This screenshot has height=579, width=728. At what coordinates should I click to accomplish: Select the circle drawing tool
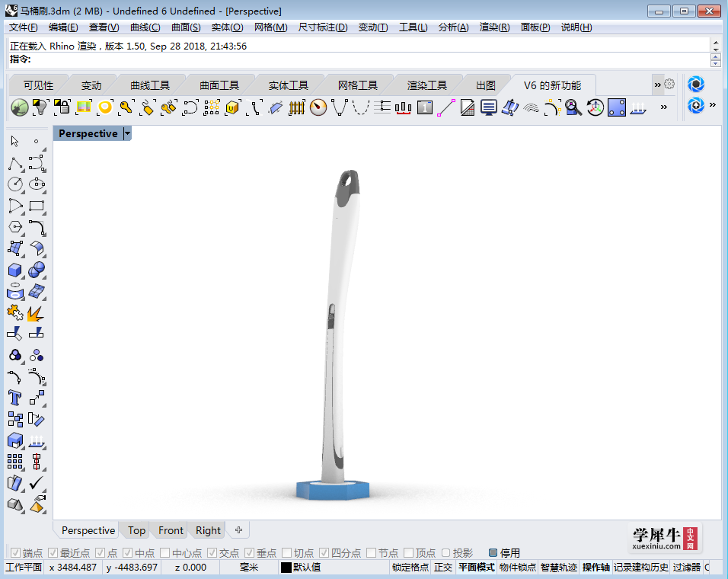coord(15,184)
